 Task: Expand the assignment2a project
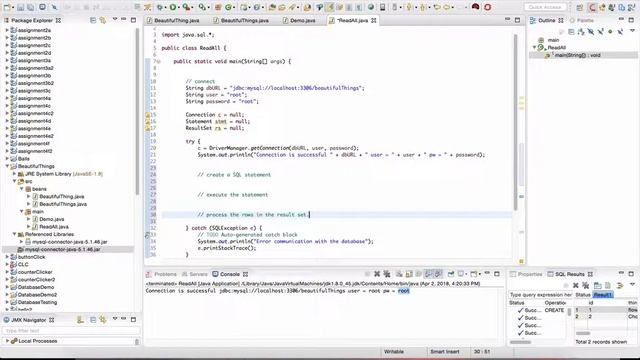pyautogui.click(x=7, y=30)
